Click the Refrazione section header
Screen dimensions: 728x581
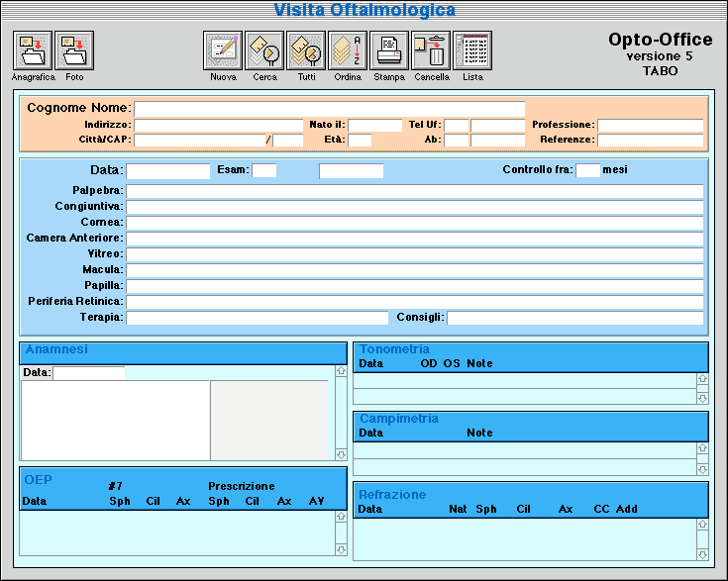point(531,500)
